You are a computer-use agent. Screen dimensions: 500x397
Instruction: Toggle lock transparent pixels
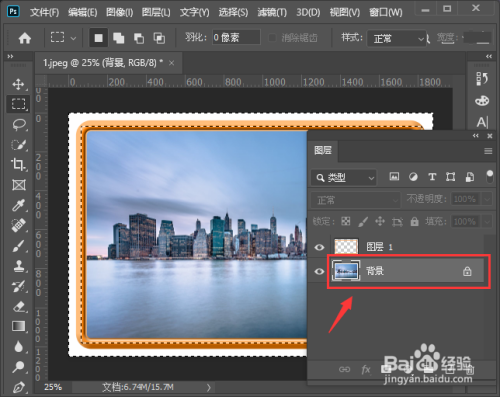pyautogui.click(x=346, y=221)
